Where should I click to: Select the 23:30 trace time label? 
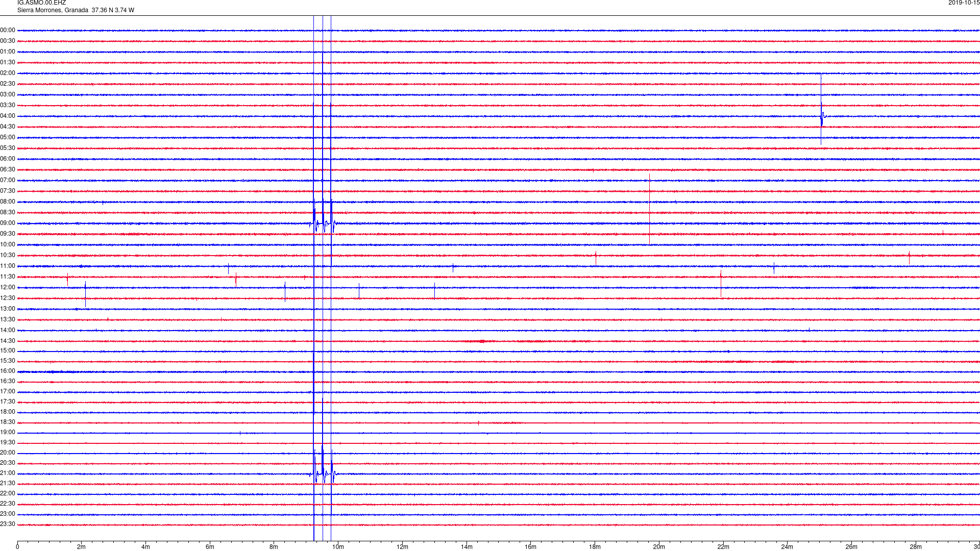[8, 524]
